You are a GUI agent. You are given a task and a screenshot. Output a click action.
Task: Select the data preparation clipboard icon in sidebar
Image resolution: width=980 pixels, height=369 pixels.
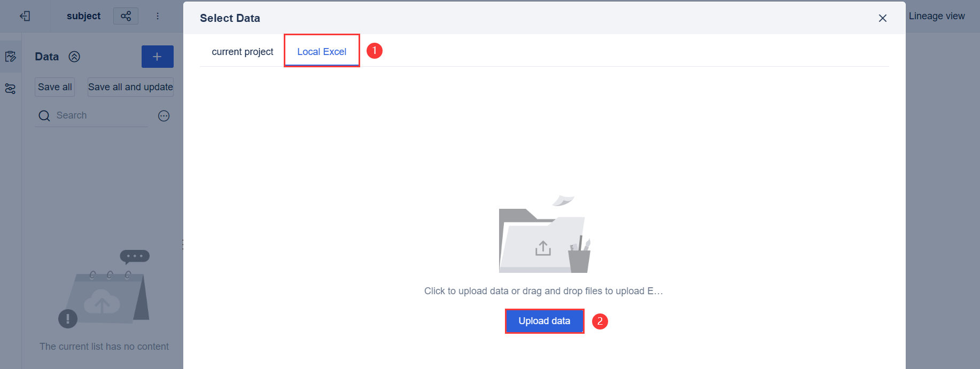point(11,56)
